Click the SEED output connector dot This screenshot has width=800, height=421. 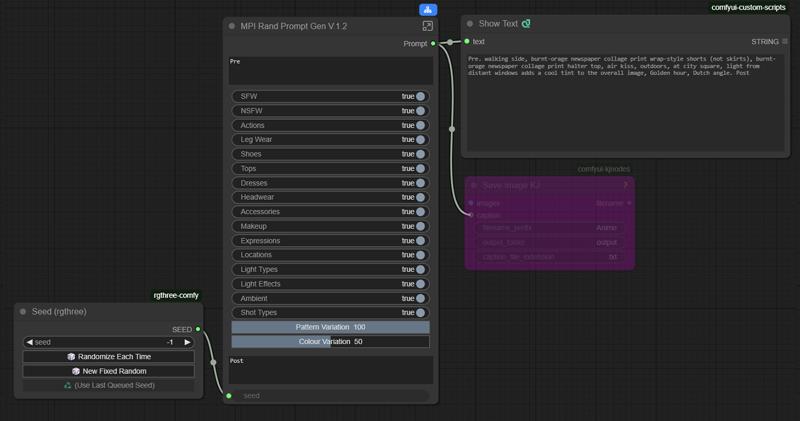tap(198, 329)
